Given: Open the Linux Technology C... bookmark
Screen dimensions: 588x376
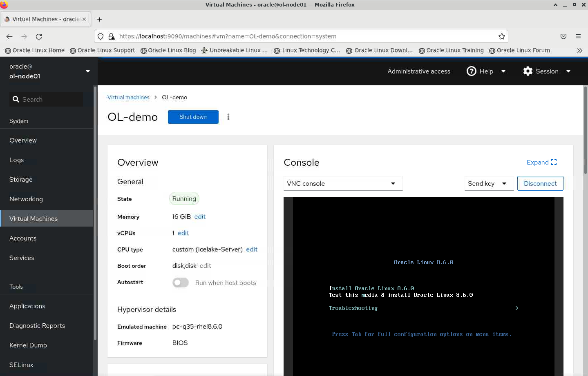Looking at the screenshot, I should (x=307, y=50).
